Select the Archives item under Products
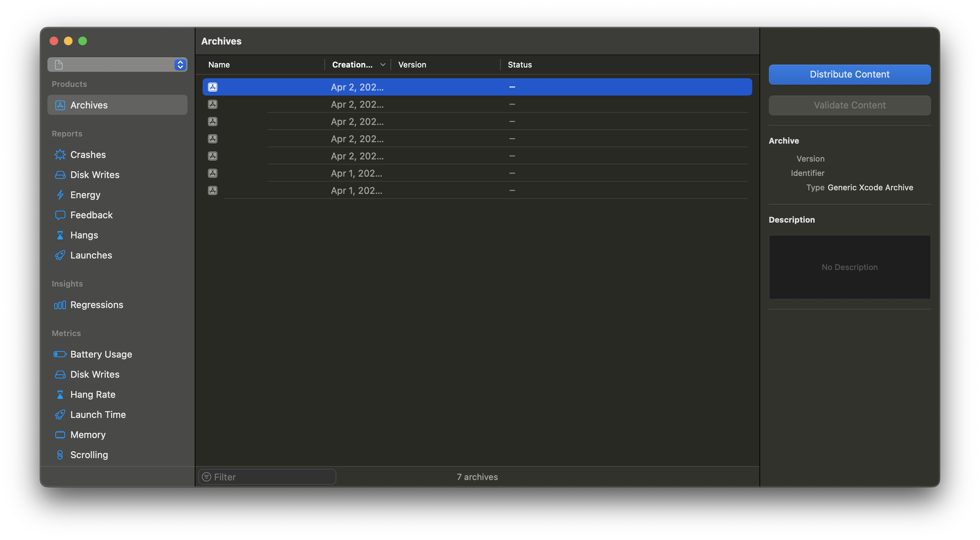 click(89, 105)
